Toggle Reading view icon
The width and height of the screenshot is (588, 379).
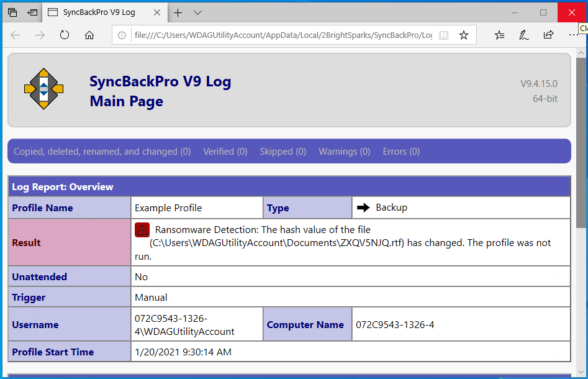pyautogui.click(x=443, y=35)
